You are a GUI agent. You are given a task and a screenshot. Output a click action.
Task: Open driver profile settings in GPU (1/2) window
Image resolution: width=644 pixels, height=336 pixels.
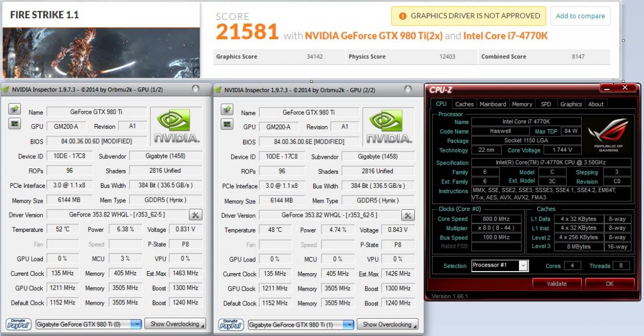pos(195,215)
